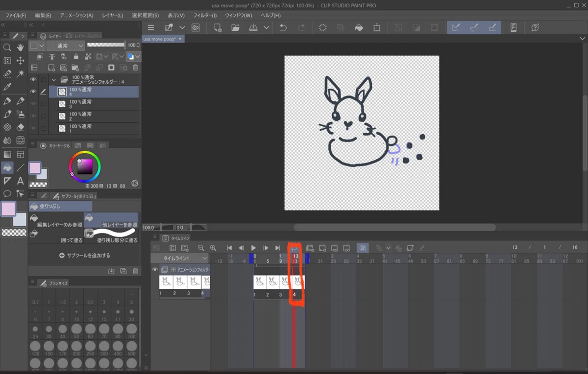
Task: Click new animation cel icon in timeline
Action: point(322,248)
